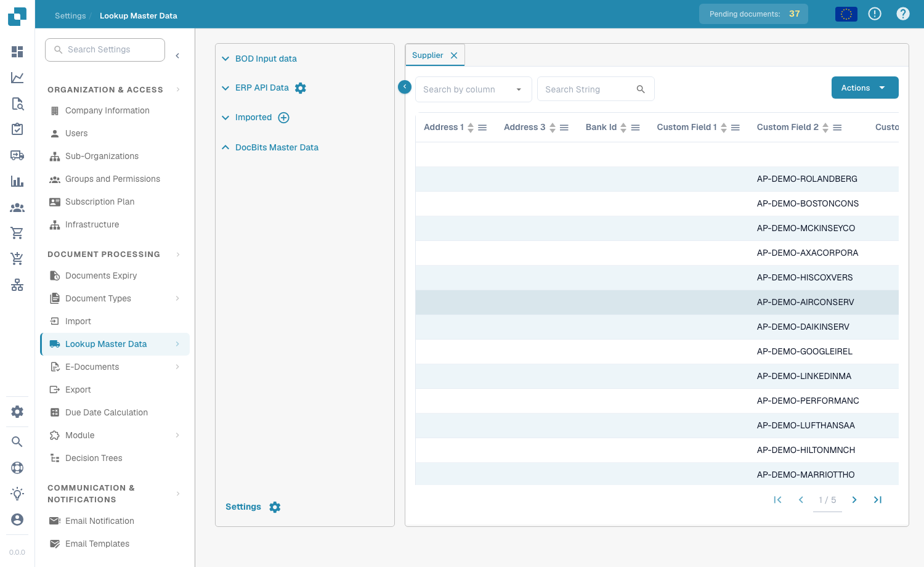The width and height of the screenshot is (924, 567).
Task: Collapse the master data list panel
Action: [x=405, y=87]
